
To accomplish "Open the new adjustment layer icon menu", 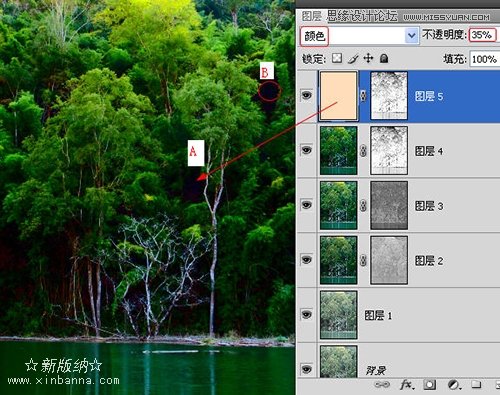I will coord(454,385).
